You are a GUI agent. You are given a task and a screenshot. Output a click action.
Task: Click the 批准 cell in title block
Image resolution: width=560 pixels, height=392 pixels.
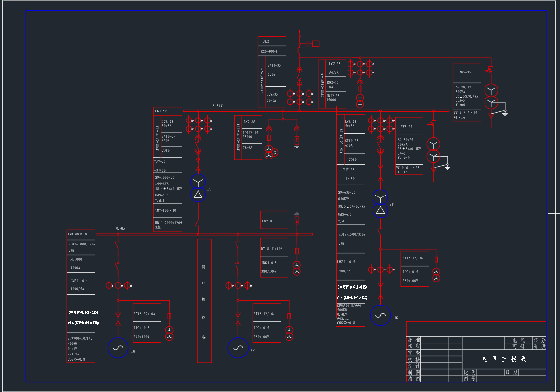[413, 340]
